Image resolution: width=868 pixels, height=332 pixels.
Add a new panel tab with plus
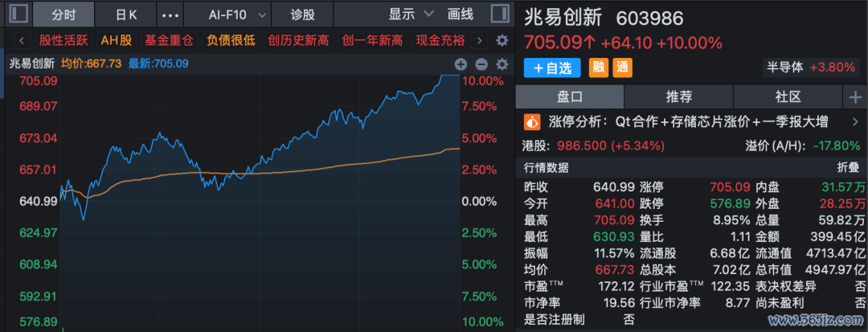[x=855, y=97]
